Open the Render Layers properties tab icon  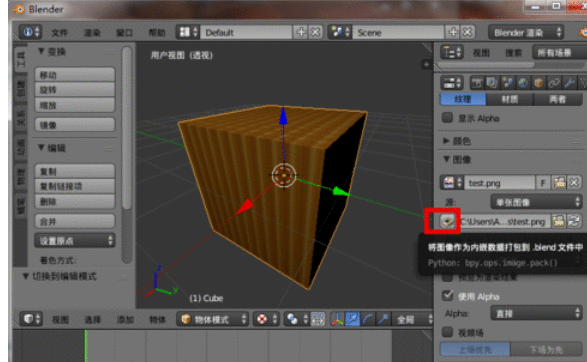tap(492, 83)
